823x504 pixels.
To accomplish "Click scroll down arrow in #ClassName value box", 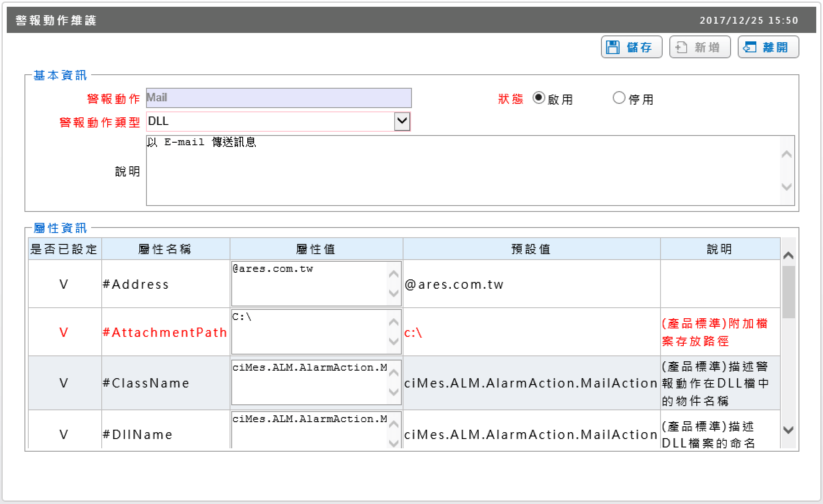I will pos(394,392).
